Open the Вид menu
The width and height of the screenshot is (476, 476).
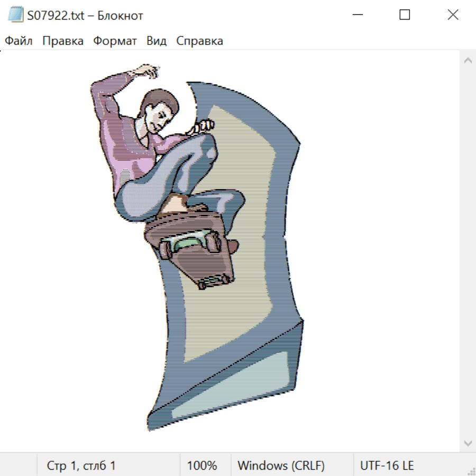157,41
